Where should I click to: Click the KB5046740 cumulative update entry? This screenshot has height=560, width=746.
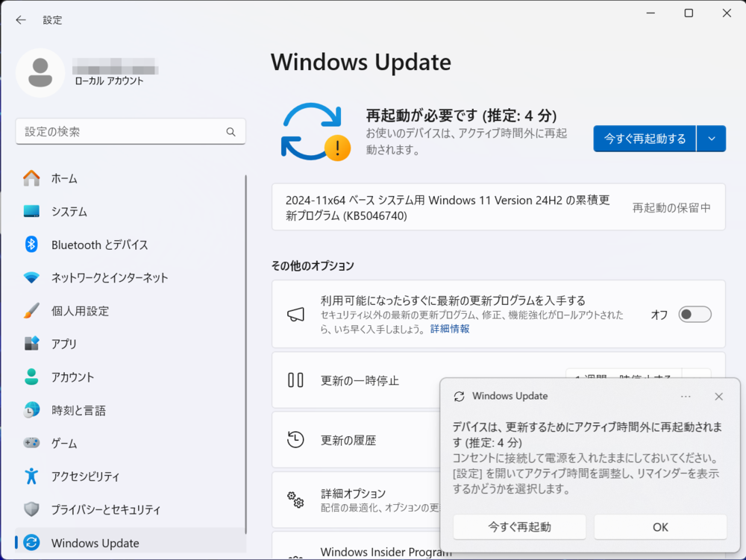[498, 207]
